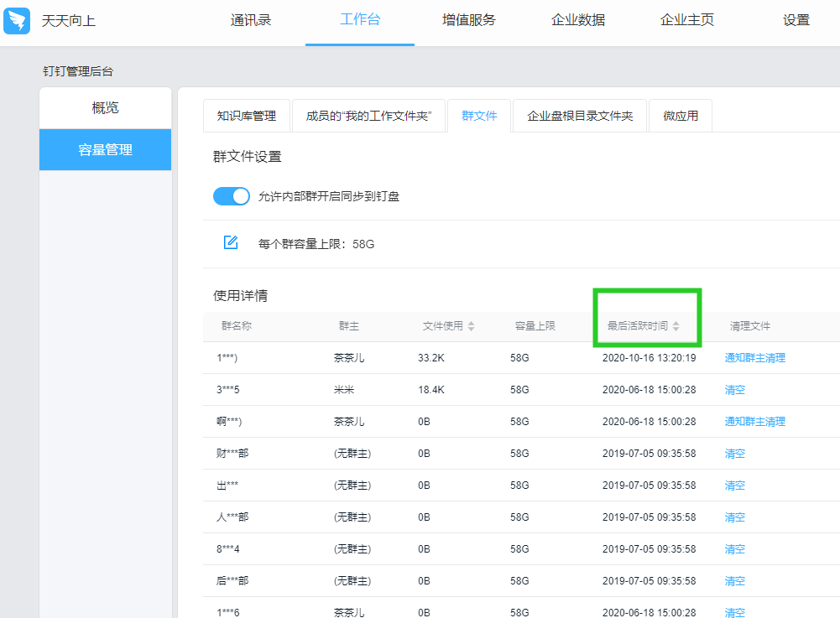
Task: Click the 容量上限 column header
Action: click(535, 325)
